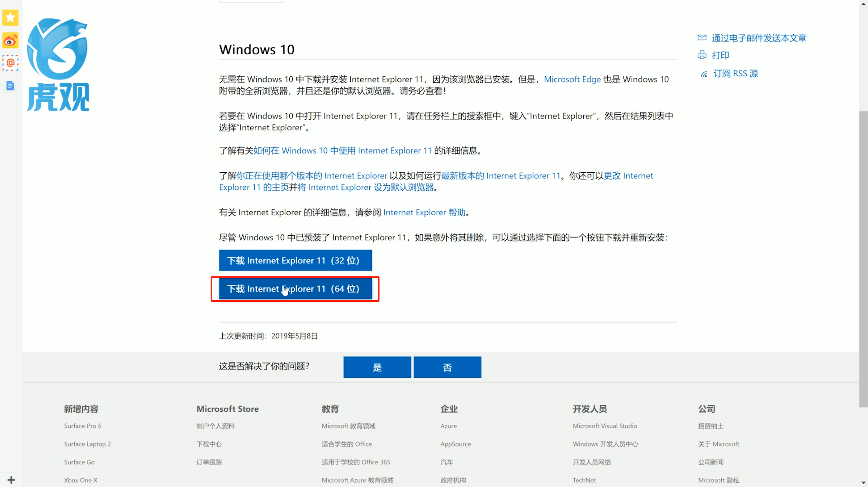Open the TechNet footer link
868x487 pixels.
(x=584, y=480)
